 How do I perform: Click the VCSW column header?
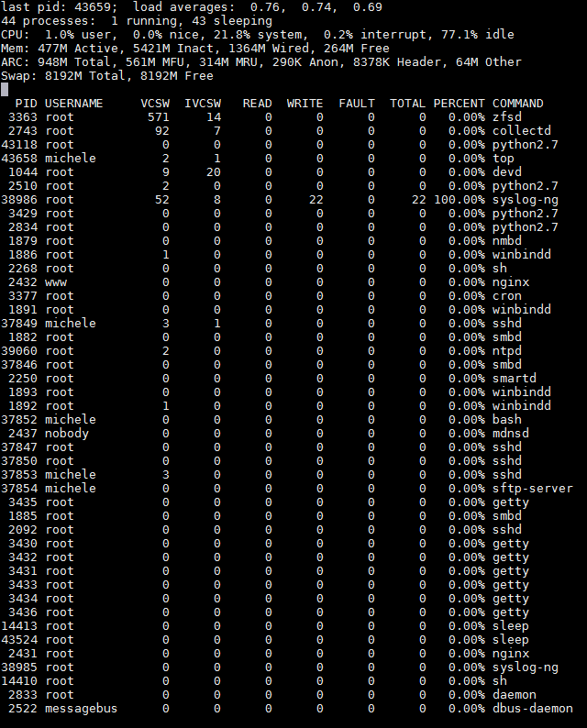point(155,103)
